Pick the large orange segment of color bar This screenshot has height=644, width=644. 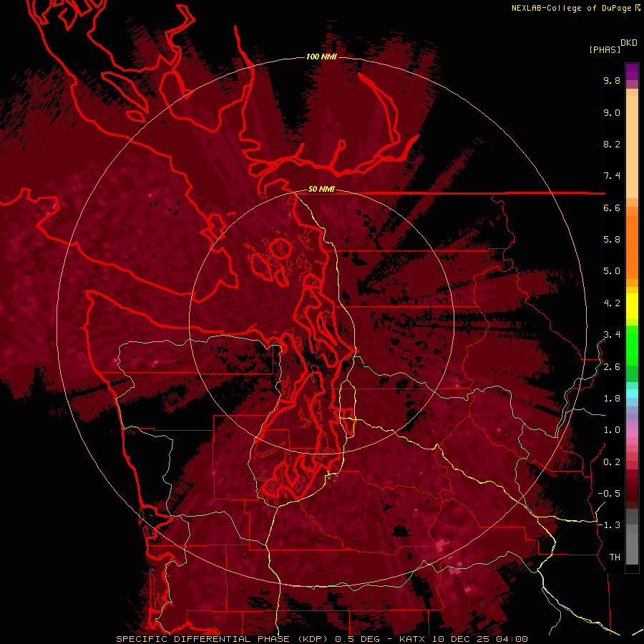point(632,247)
